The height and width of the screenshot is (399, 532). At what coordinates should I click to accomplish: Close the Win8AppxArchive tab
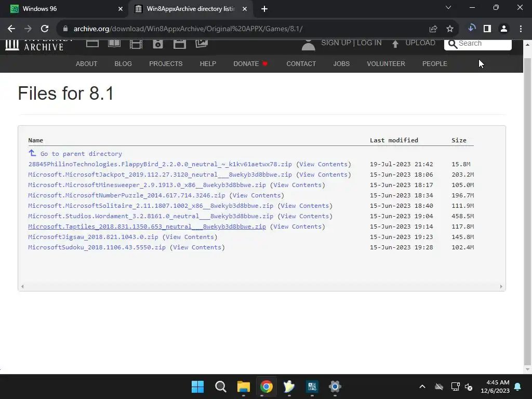245,9
